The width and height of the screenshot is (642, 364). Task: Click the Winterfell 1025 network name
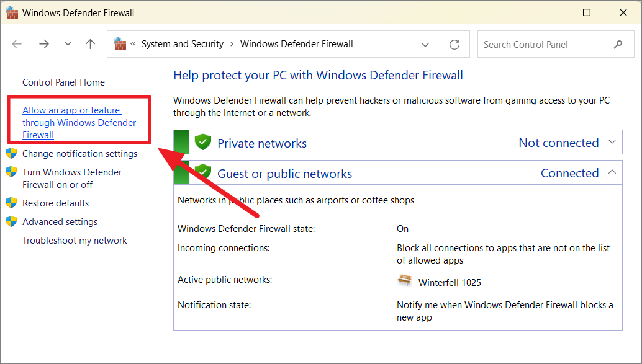click(x=450, y=283)
